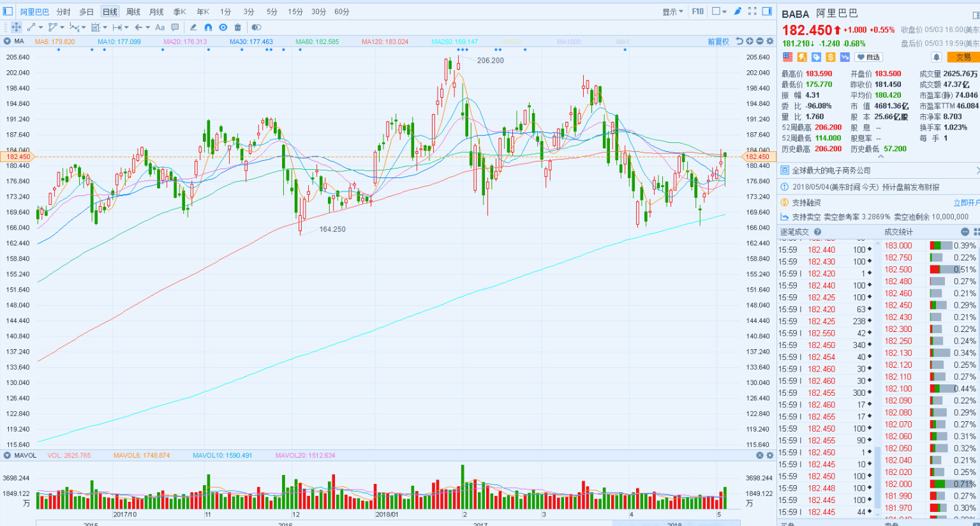Zoom in chart with plus icon
Viewport: 980px width, 526px height.
click(x=750, y=41)
